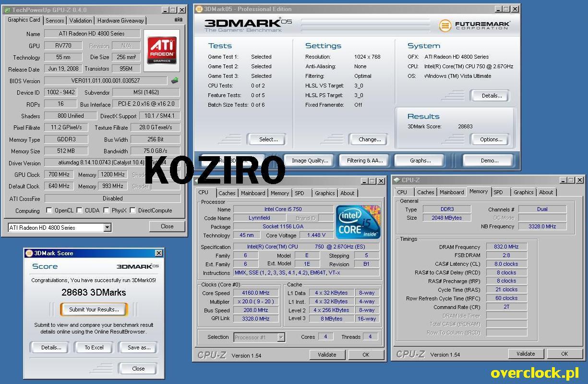
Task: Click Select... under 3DMark05 Tests
Action: [268, 139]
